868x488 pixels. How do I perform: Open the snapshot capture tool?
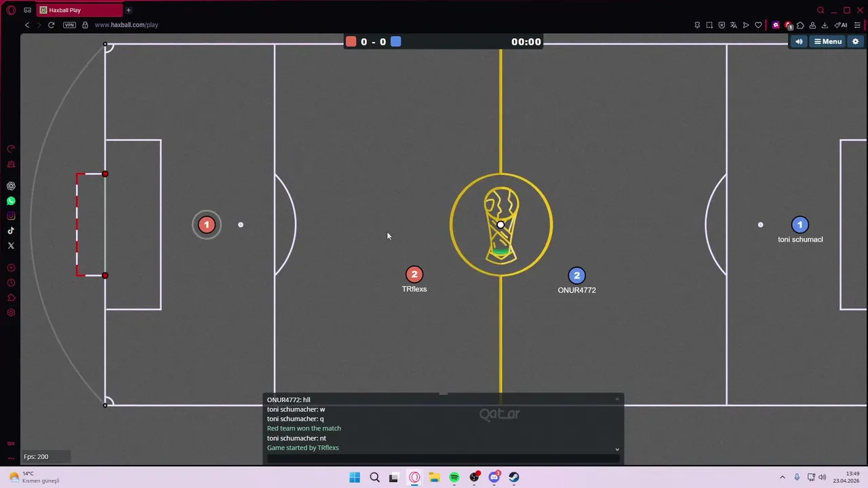709,25
